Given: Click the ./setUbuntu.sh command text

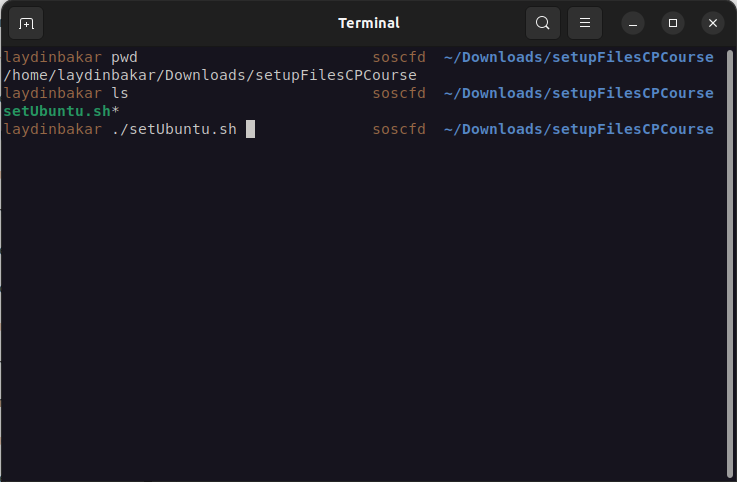Looking at the screenshot, I should 174,129.
